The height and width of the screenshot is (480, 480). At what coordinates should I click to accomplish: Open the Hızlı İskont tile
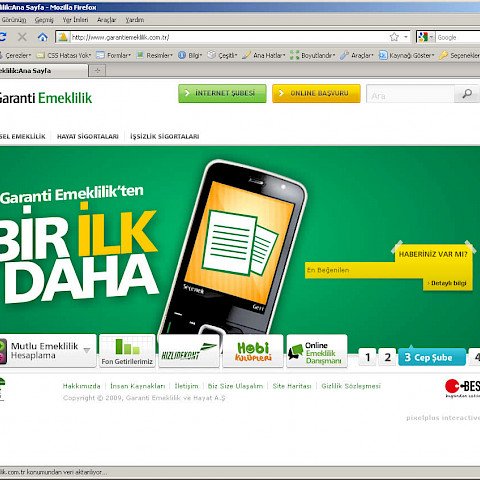tap(189, 351)
